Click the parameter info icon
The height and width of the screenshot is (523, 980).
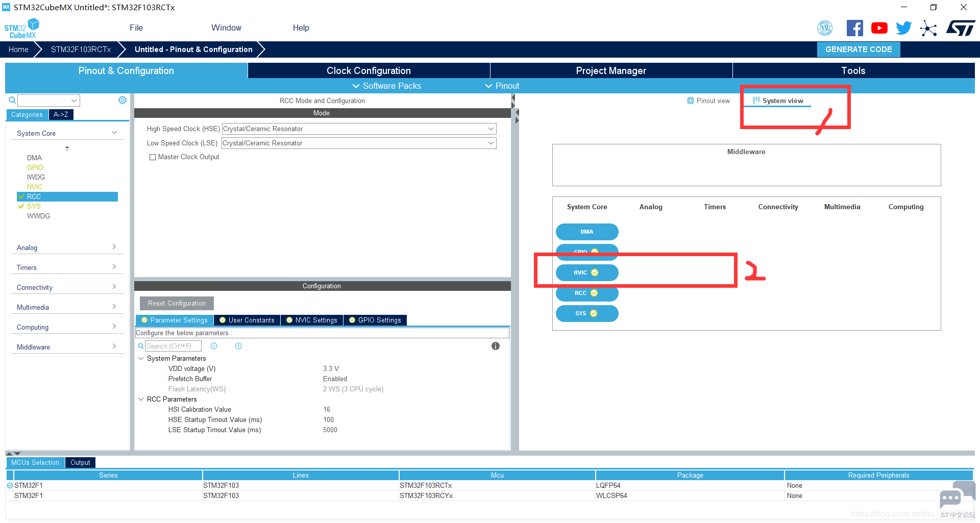tap(496, 346)
